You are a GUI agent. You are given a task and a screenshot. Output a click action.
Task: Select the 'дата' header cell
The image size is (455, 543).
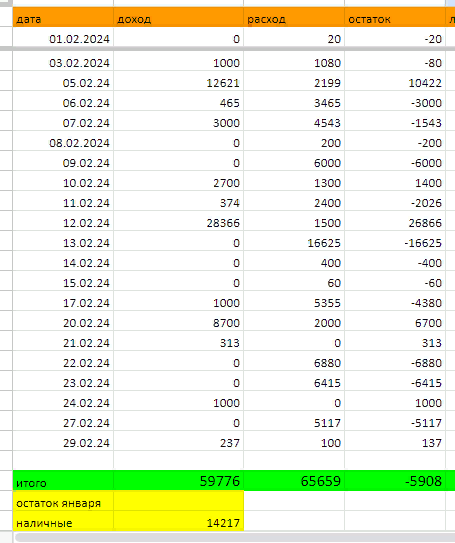(x=63, y=17)
